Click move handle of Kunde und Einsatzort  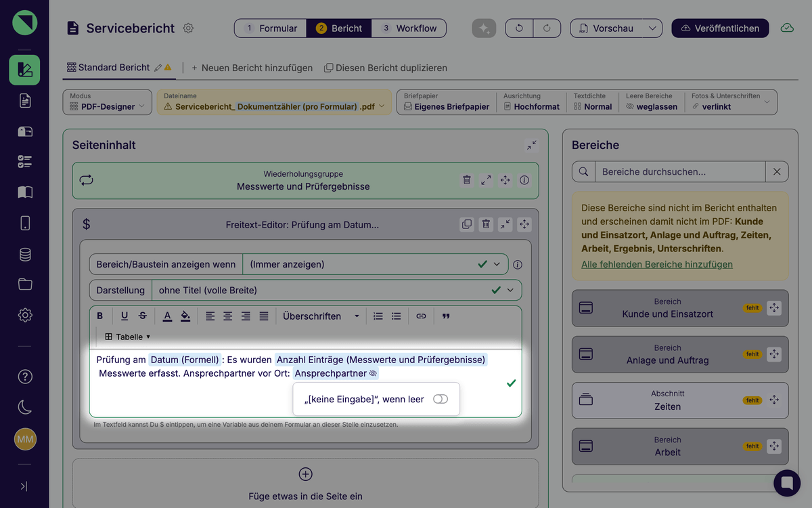(x=775, y=308)
